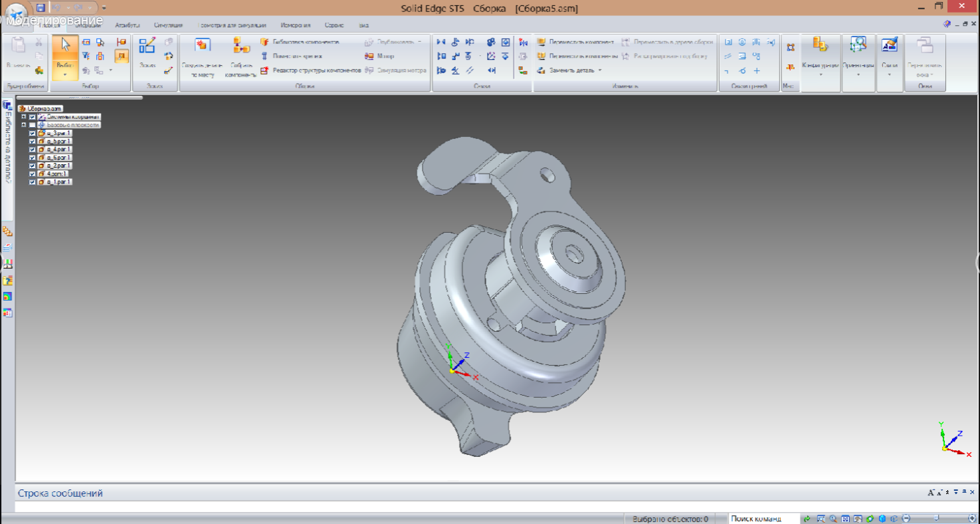The width and height of the screenshot is (980, 524).
Task: Click Создать деталь по месту icon
Action: 202,45
